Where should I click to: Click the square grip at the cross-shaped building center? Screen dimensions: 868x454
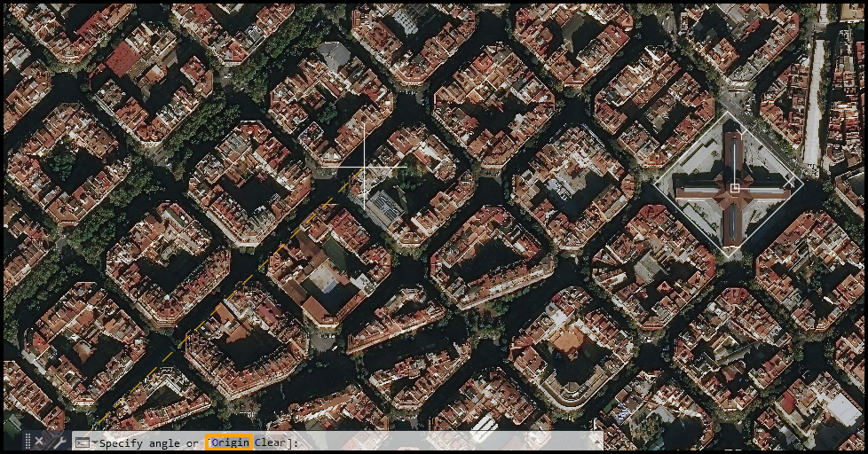click(735, 188)
